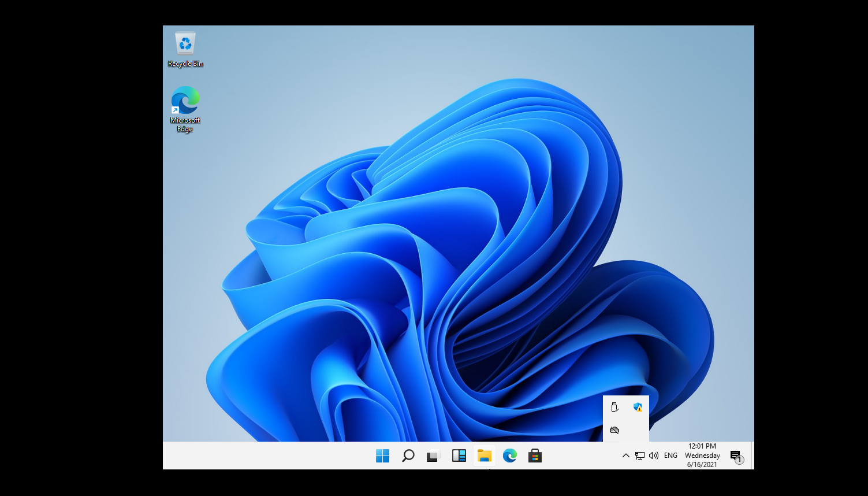868x496 pixels.
Task: Open the Start menu
Action: [x=382, y=456]
